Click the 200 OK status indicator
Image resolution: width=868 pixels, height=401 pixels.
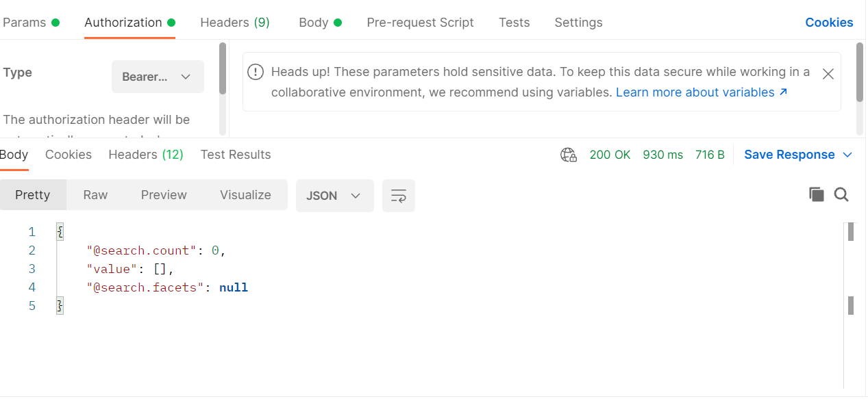(610, 155)
